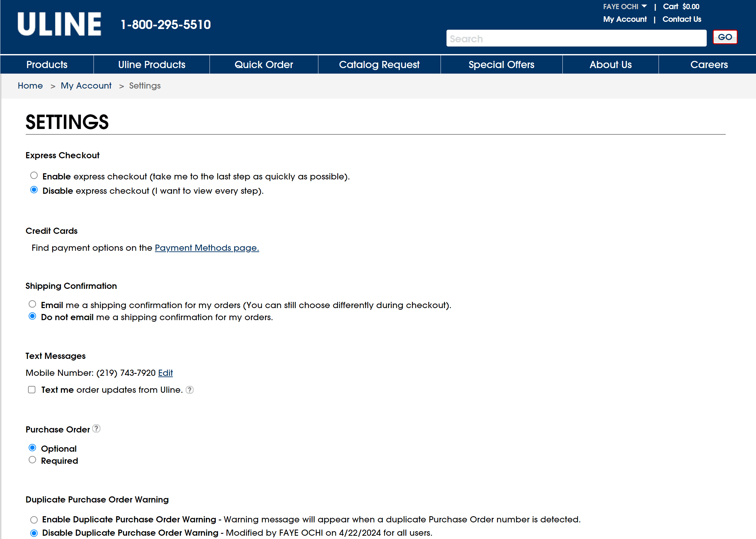The height and width of the screenshot is (539, 756).
Task: Set Purchase Order to Required
Action: point(32,460)
